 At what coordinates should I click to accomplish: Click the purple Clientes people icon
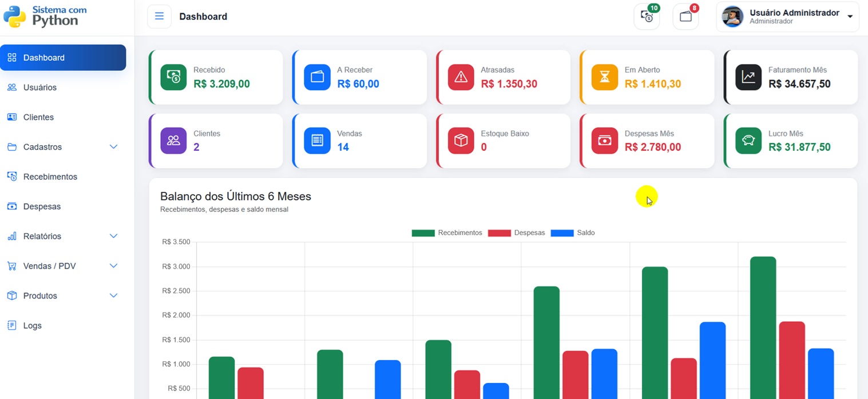click(x=173, y=141)
